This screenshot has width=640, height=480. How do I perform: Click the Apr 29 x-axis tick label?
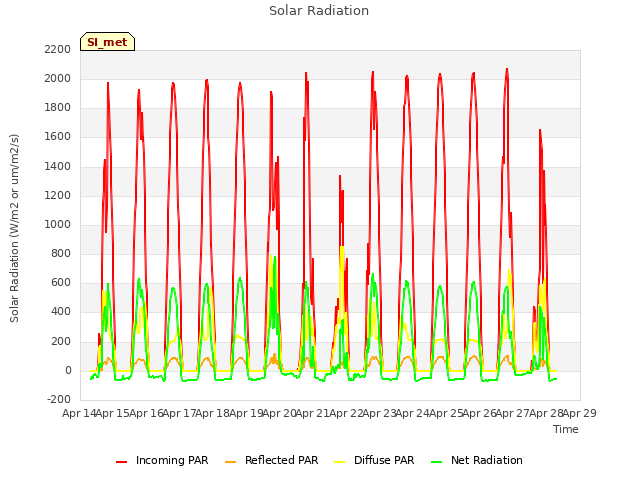pos(580,413)
